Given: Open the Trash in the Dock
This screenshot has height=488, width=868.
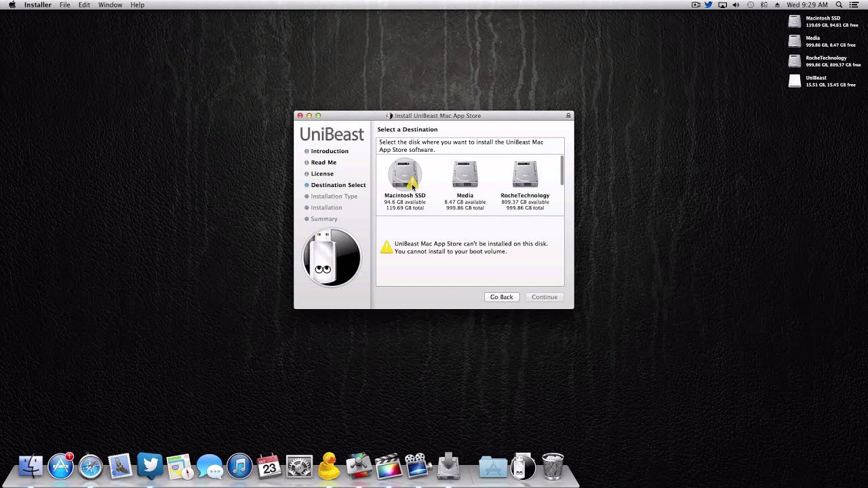Looking at the screenshot, I should pos(553,466).
